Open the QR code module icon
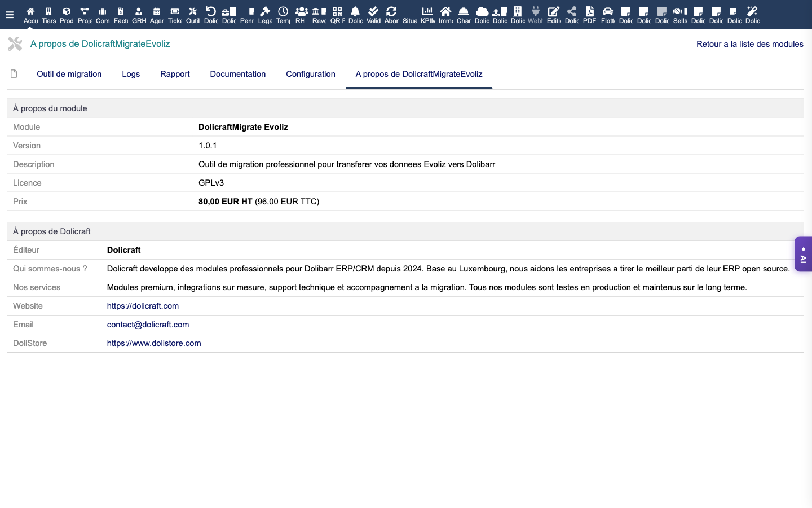Screen dimensions: 812x508 coord(337,11)
